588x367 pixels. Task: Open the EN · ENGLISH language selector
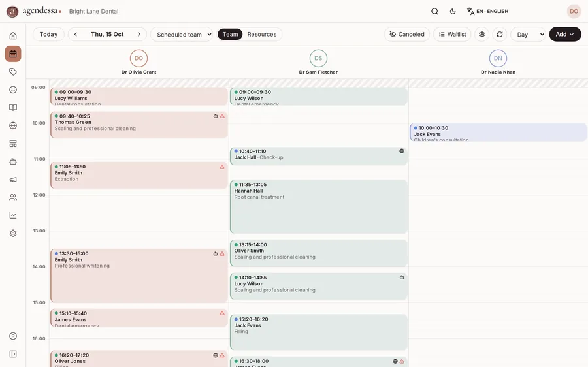click(487, 11)
